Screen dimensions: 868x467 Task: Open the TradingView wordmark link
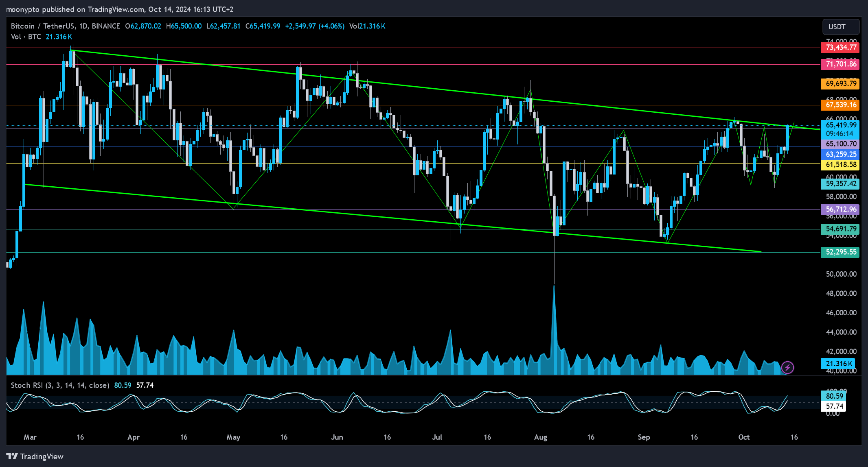(x=42, y=456)
